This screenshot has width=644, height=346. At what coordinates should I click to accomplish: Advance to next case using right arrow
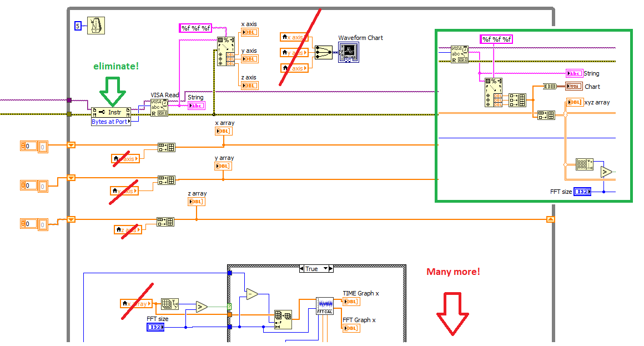[331, 269]
